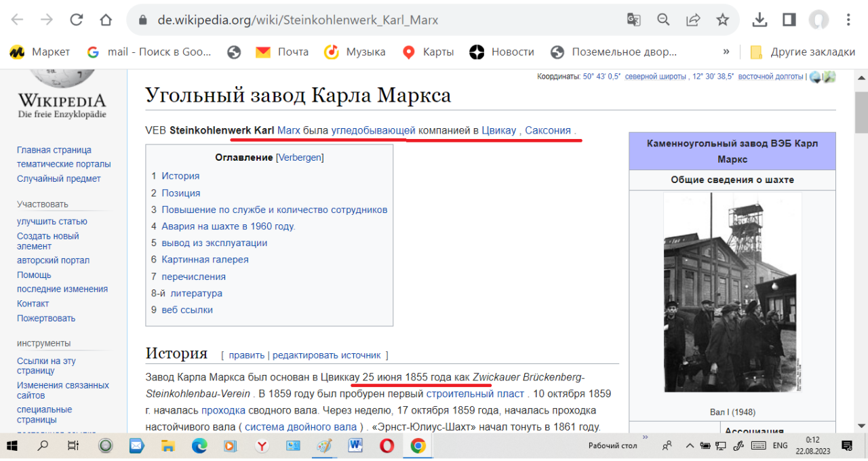Image resolution: width=868 pixels, height=461 pixels.
Task: Click улучшить статью in sidebar
Action: click(x=52, y=221)
